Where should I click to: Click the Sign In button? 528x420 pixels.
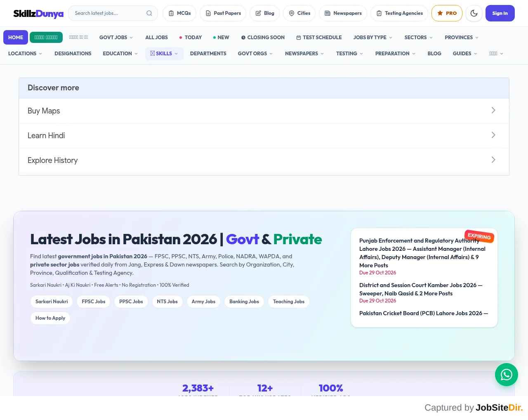[x=500, y=13]
